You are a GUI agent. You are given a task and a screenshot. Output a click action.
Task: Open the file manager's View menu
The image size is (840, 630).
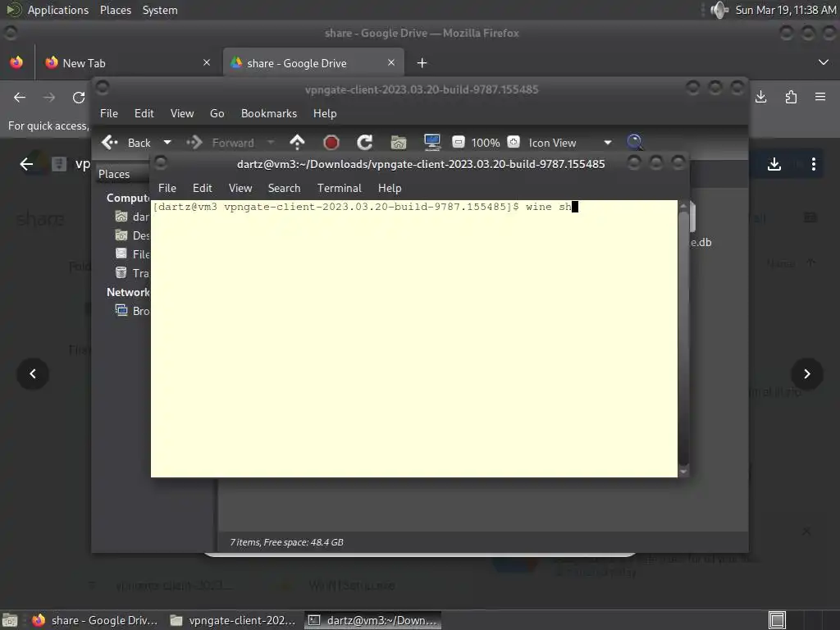[182, 113]
